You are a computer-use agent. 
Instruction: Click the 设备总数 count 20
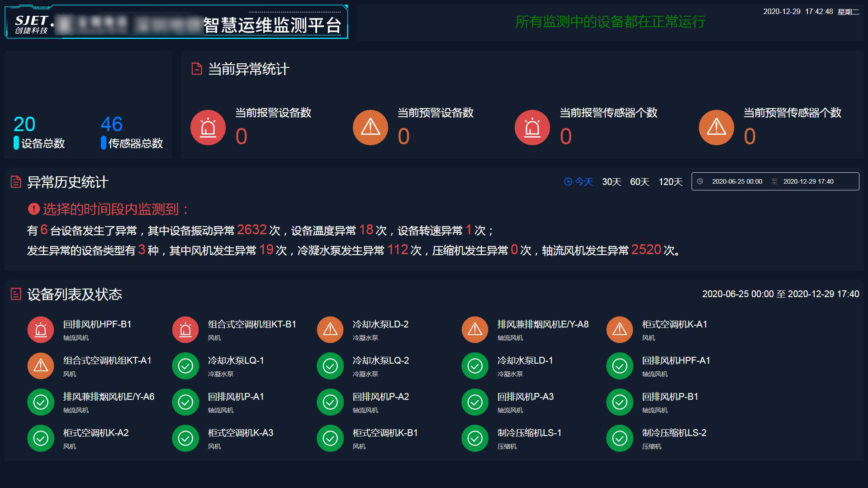pos(24,124)
